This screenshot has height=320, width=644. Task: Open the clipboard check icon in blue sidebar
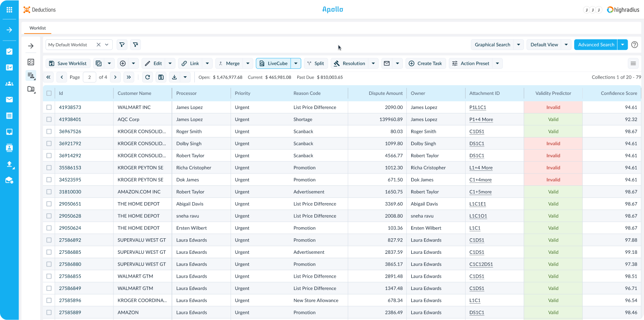[x=9, y=51]
